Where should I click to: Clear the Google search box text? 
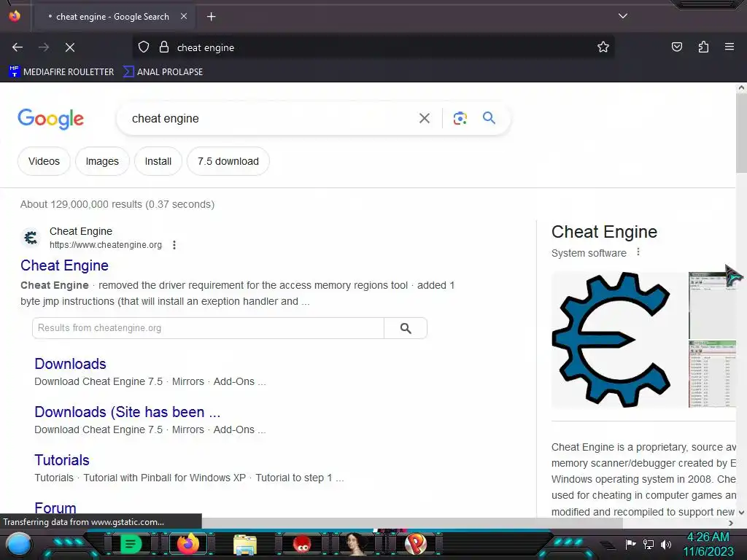pos(424,118)
